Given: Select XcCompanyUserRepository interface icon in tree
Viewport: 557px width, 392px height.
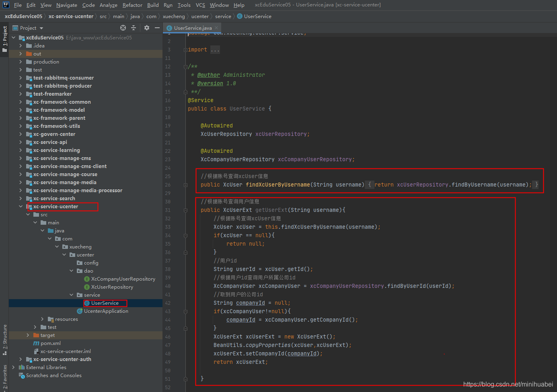Looking at the screenshot, I should click(x=87, y=279).
